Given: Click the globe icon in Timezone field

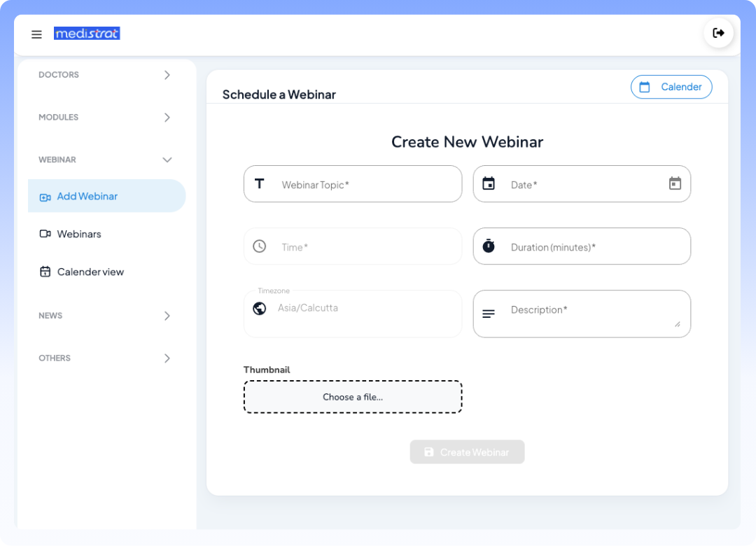Looking at the screenshot, I should [x=260, y=309].
